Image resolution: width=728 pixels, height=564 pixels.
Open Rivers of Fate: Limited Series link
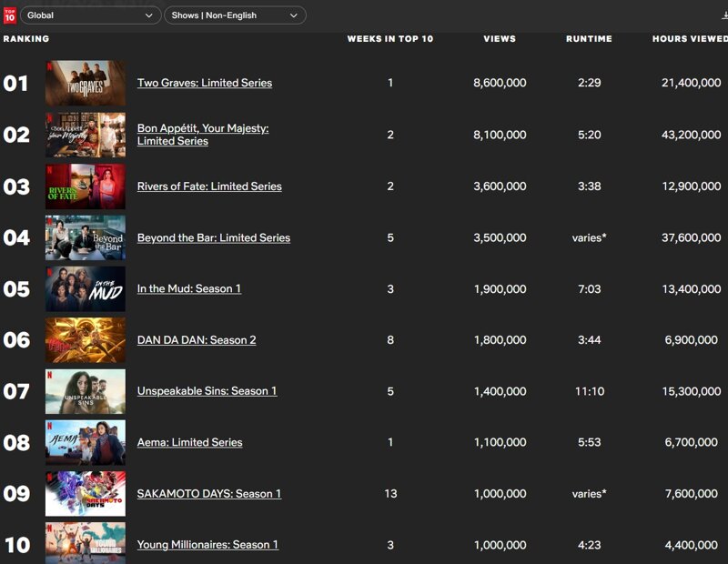(x=209, y=186)
